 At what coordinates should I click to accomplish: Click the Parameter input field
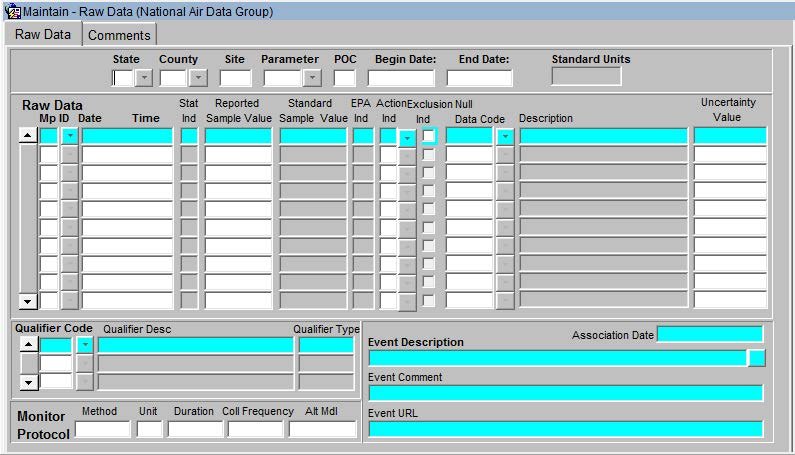[x=282, y=78]
